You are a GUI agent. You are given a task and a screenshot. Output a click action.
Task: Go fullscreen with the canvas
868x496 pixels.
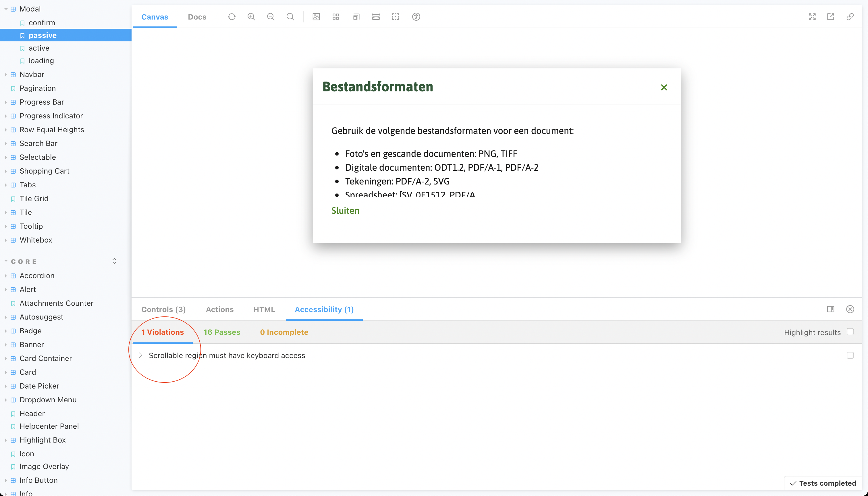(812, 17)
